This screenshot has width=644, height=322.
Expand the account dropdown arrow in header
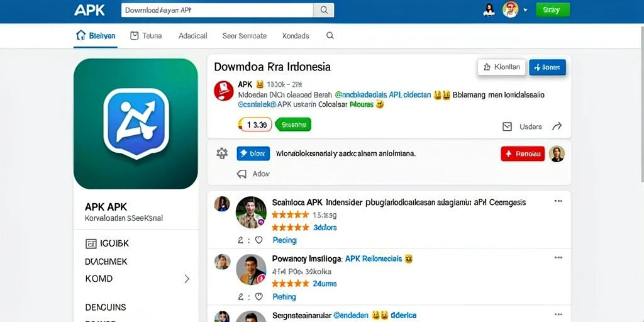click(x=525, y=10)
